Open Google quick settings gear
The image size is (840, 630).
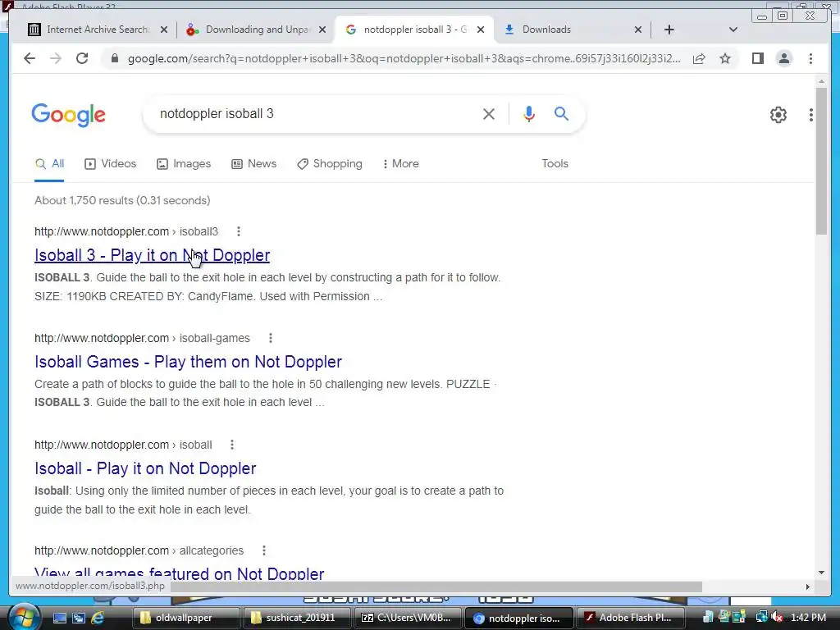(x=778, y=115)
